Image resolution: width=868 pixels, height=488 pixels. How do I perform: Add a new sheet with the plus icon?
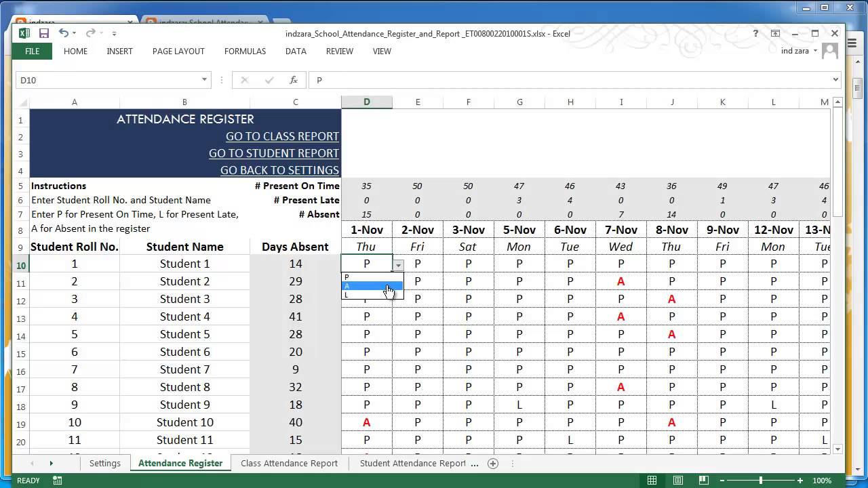[x=493, y=464]
